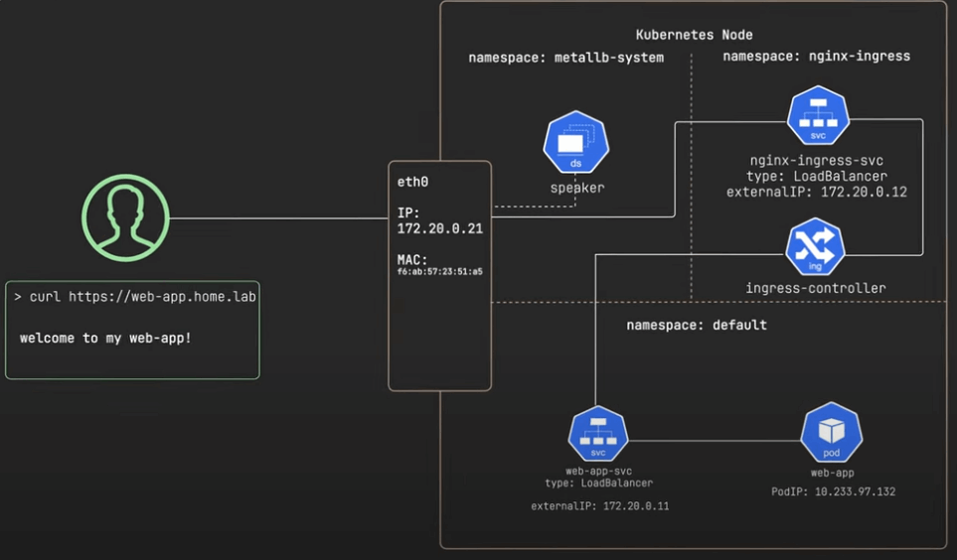This screenshot has height=560, width=957.
Task: Click the MAC address f6:ab:57:23:51:a5
Action: point(439,271)
